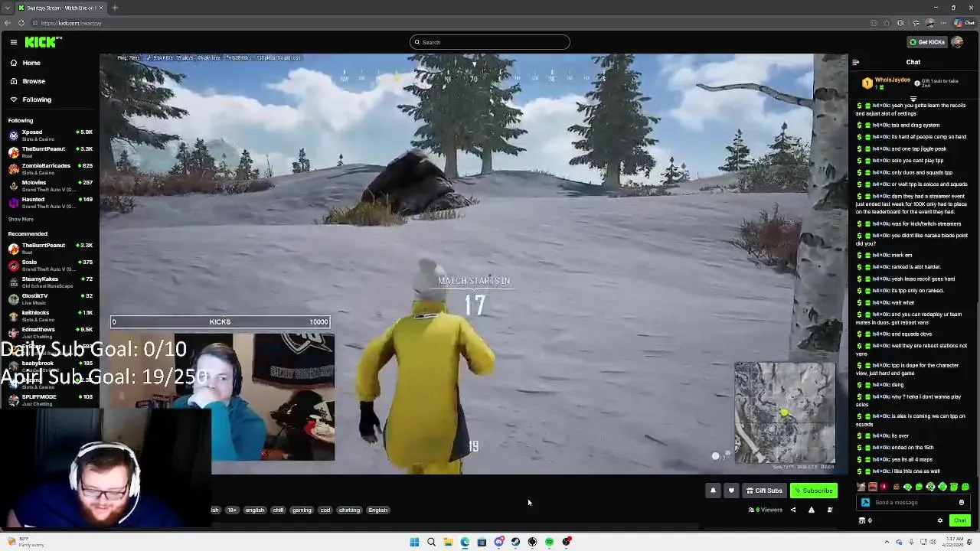Click the notification bell button

(713, 491)
